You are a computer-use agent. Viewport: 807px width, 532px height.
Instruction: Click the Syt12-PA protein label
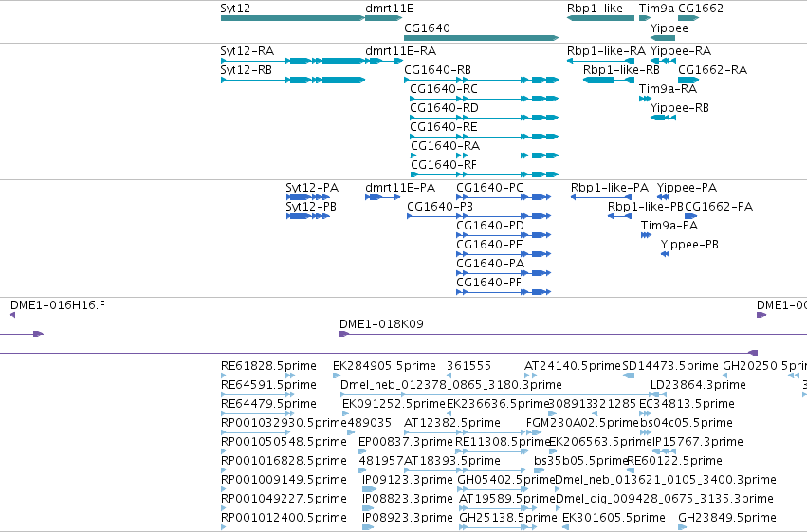(312, 188)
